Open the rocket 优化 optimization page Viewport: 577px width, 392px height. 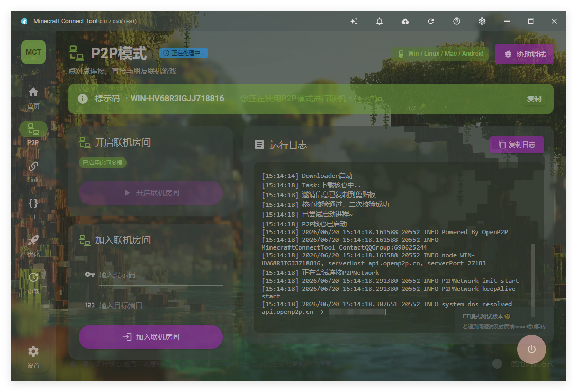point(33,246)
